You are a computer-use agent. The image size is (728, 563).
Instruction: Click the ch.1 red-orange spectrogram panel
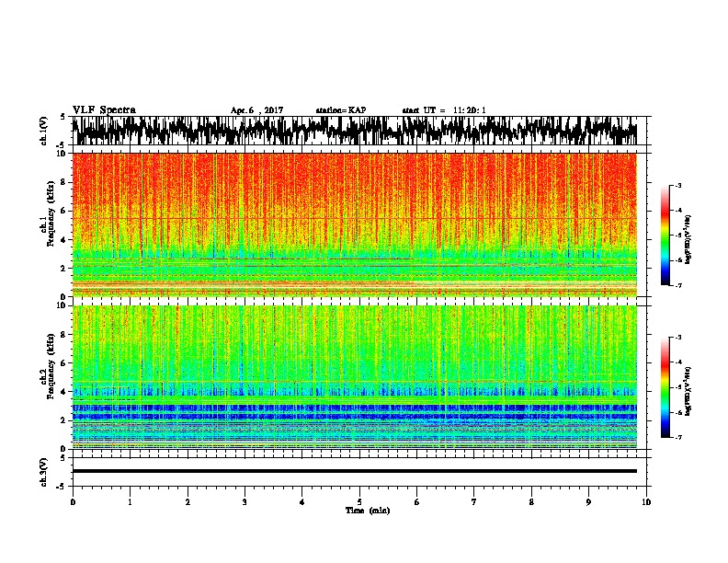pos(354,224)
